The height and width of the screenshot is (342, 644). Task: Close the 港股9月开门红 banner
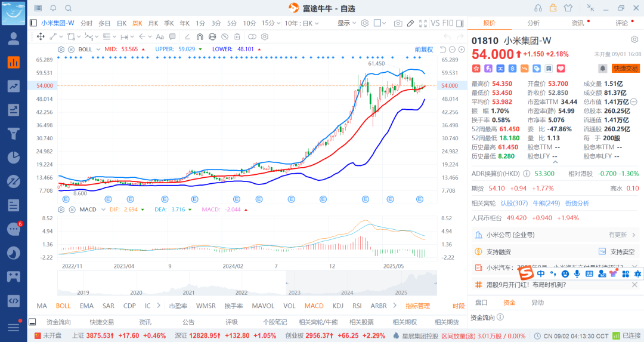coord(634,285)
